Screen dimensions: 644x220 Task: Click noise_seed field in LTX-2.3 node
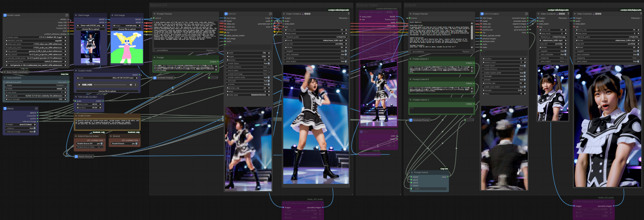tap(248, 94)
